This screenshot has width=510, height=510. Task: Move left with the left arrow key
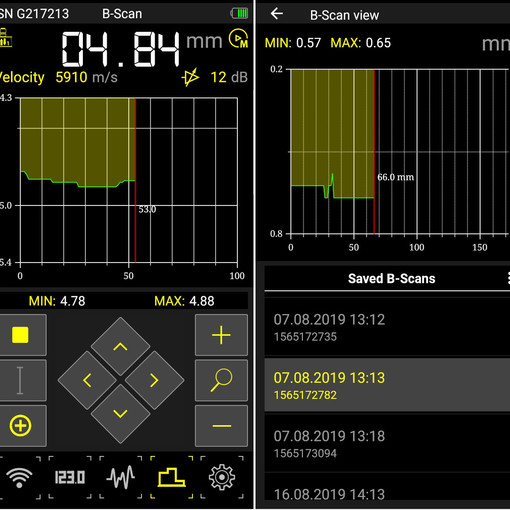point(87,380)
